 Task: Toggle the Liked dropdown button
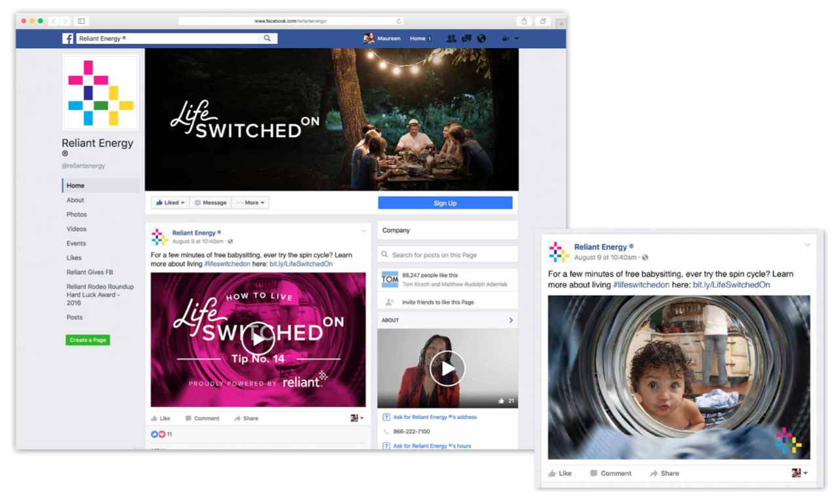pos(170,203)
